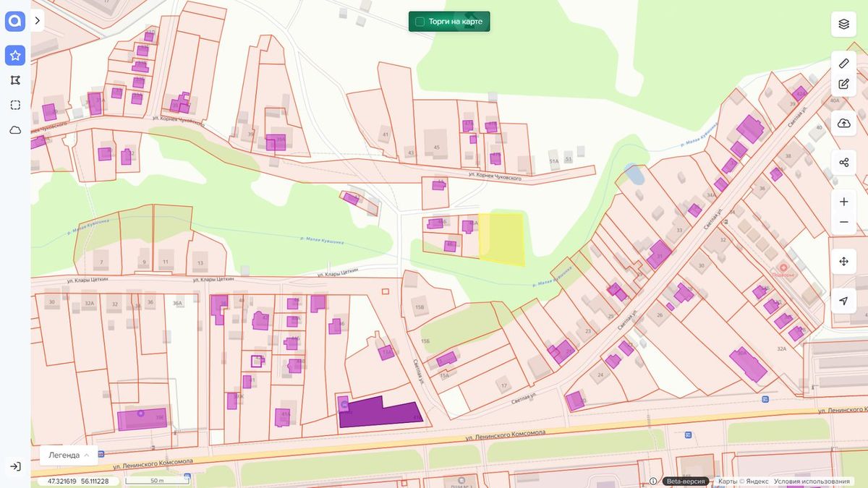The height and width of the screenshot is (488, 868).
Task: Open the map layers panel
Action: pyautogui.click(x=843, y=24)
